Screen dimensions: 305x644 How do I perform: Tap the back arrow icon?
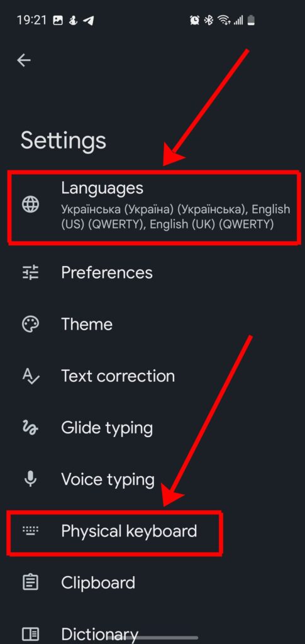click(24, 60)
